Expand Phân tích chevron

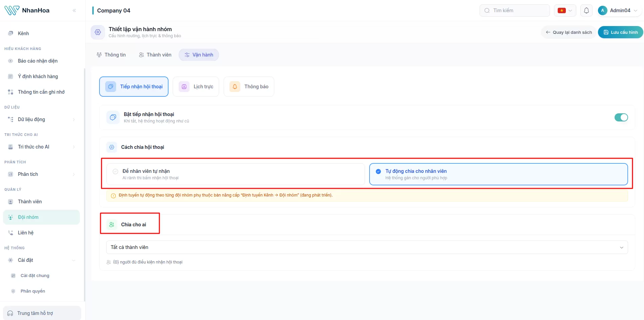[x=74, y=174]
